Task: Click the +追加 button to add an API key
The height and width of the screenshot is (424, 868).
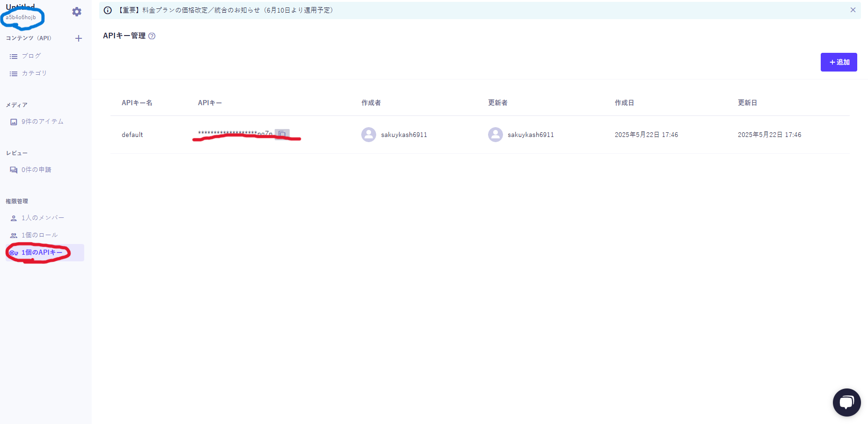Action: (839, 62)
